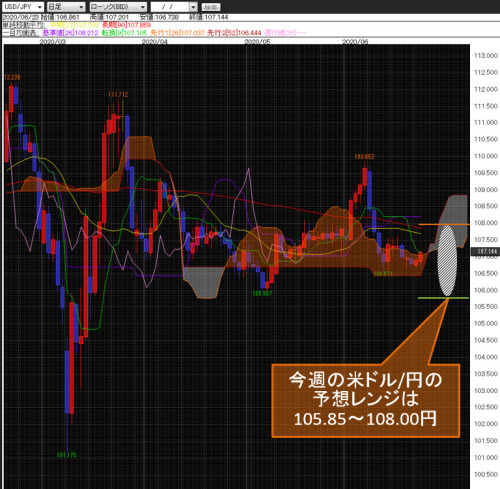Click the 111.712 high price marker
The height and width of the screenshot is (489, 500).
[118, 95]
